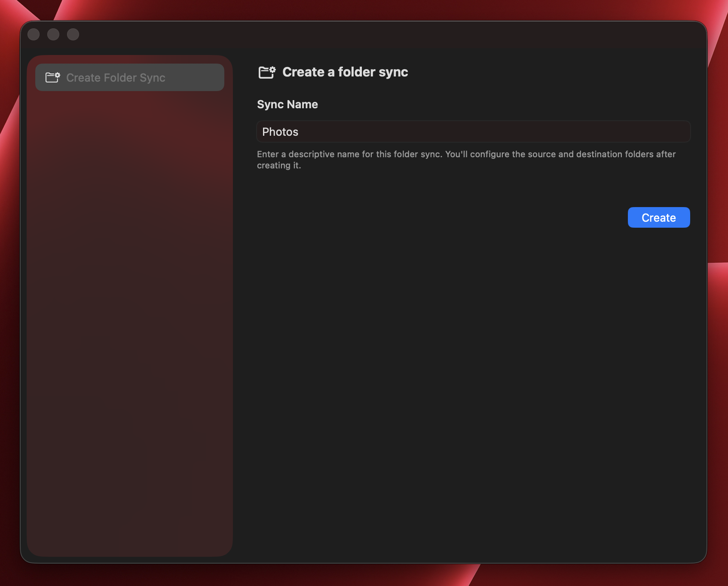728x586 pixels.
Task: Zoom the window using the green button
Action: pos(73,34)
